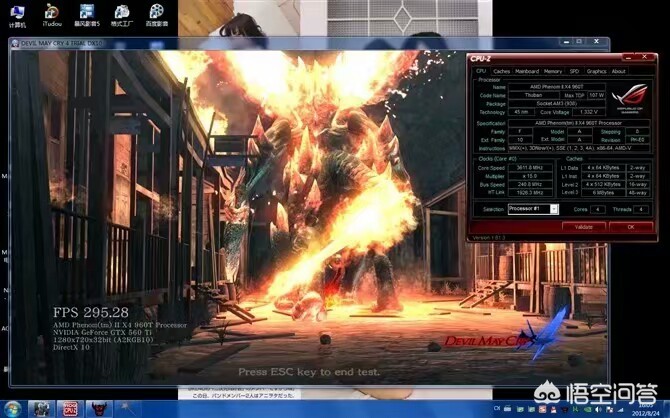The height and width of the screenshot is (418, 670).
Task: Switch to About tab in CPU-Z
Action: point(618,71)
